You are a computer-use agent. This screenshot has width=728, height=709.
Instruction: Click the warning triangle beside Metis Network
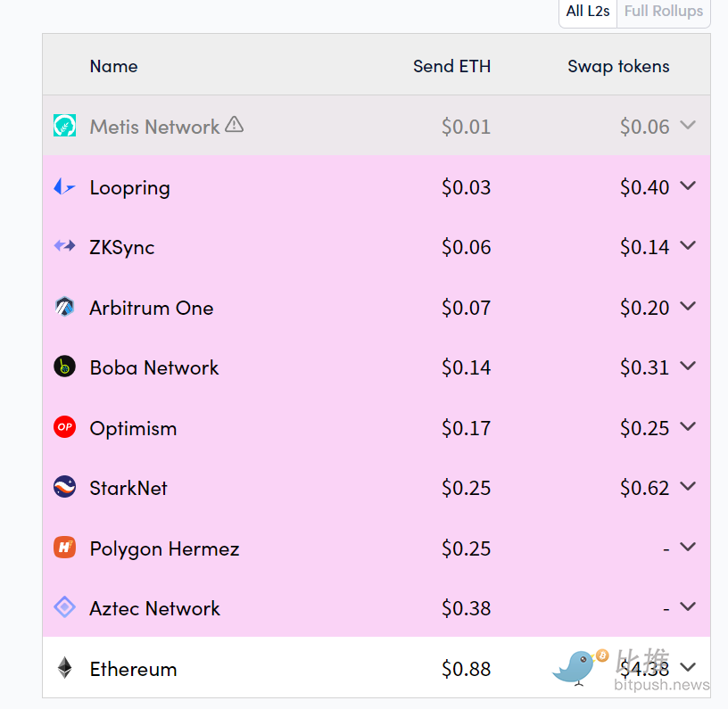coord(234,124)
